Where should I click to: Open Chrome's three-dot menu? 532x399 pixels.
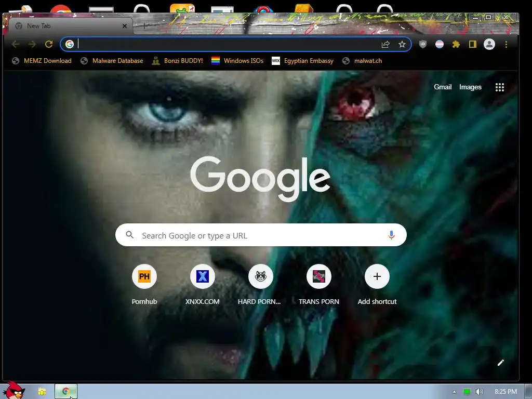[506, 45]
